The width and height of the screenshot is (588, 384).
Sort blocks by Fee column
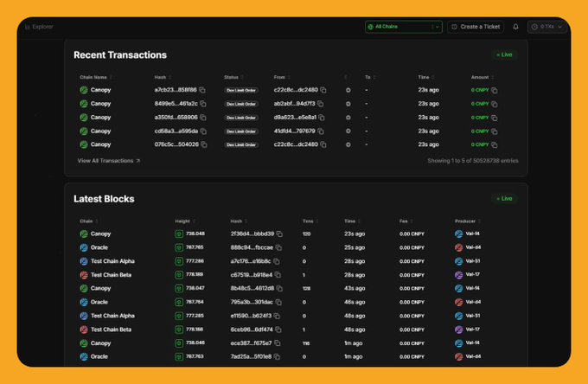(x=406, y=221)
